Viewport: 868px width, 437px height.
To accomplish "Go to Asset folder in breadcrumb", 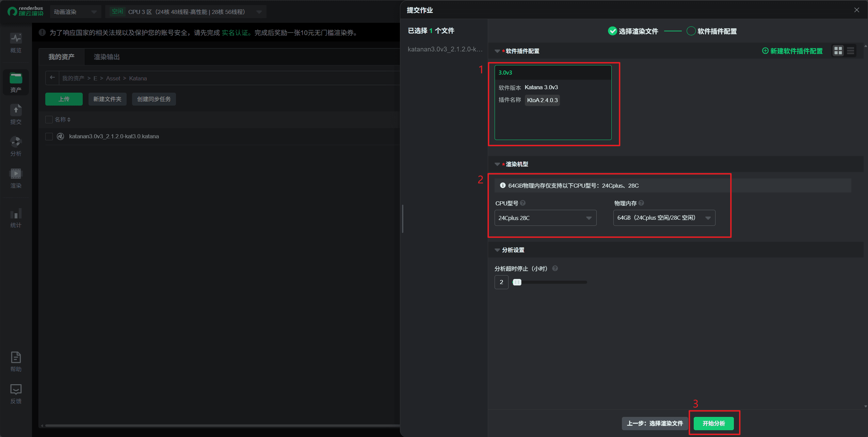I will (x=113, y=78).
